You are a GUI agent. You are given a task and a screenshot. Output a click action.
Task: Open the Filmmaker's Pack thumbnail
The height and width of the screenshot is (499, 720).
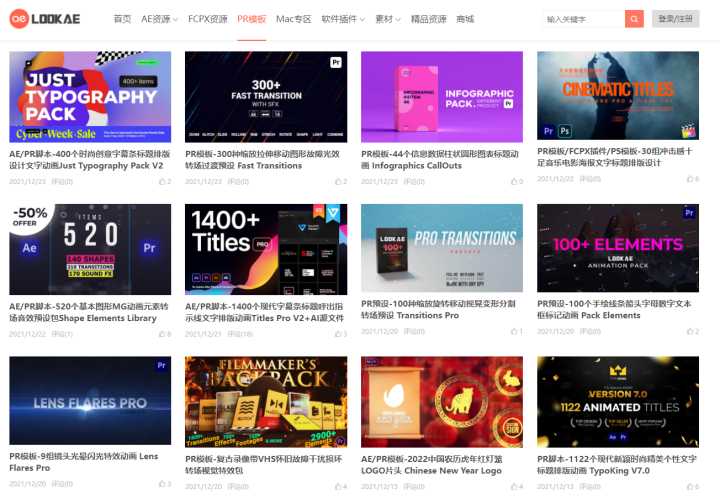(266, 402)
